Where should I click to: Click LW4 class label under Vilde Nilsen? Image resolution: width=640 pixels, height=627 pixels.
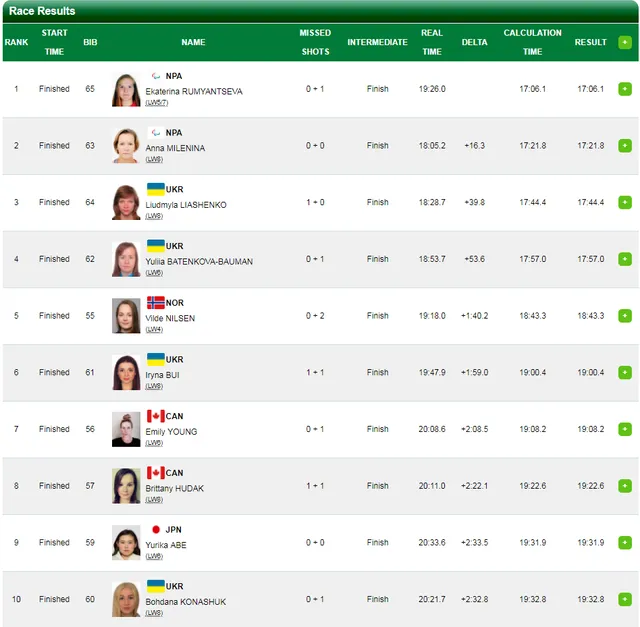pos(154,329)
